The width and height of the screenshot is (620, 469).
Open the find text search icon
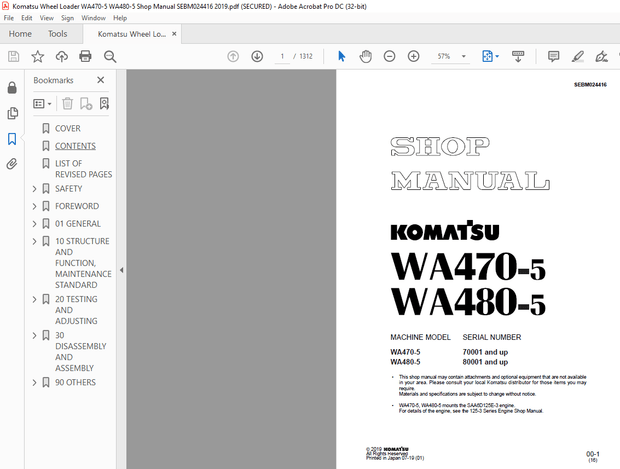110,57
